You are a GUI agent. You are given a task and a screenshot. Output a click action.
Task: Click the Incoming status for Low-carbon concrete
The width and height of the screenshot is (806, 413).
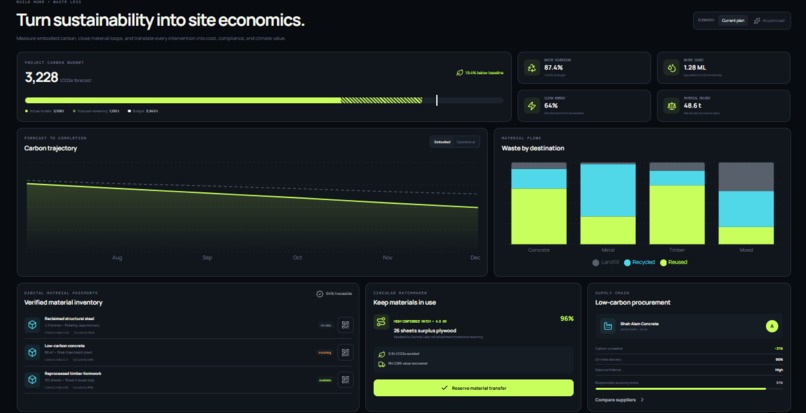click(324, 353)
